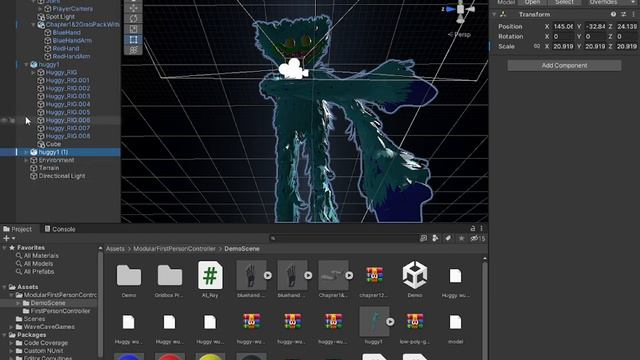Click Open prefab model button
The width and height of the screenshot is (640, 360).
(x=532, y=2)
